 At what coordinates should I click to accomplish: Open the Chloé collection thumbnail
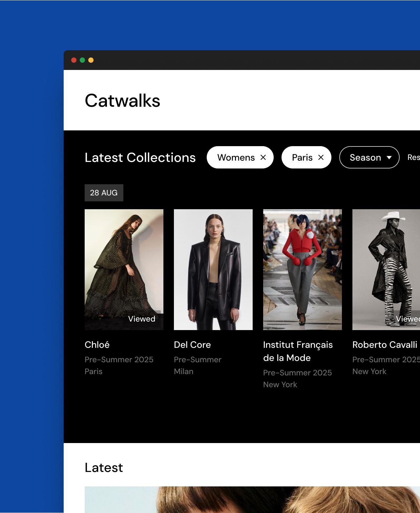pyautogui.click(x=124, y=270)
